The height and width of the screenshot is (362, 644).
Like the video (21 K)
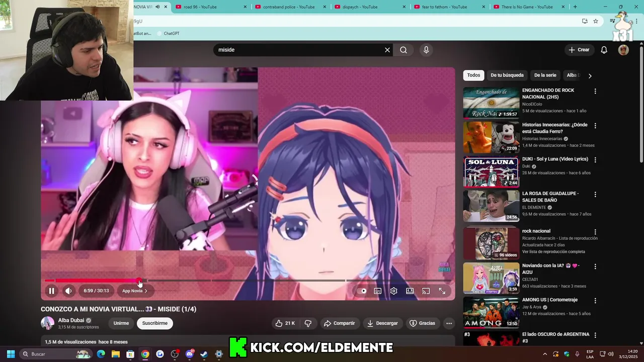point(285,323)
